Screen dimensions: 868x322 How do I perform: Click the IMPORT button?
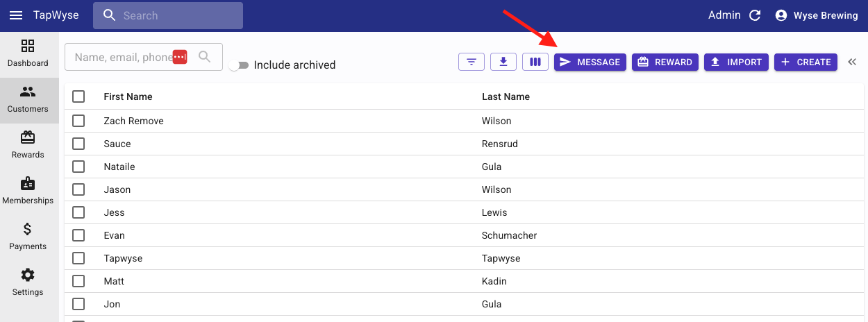coord(736,62)
